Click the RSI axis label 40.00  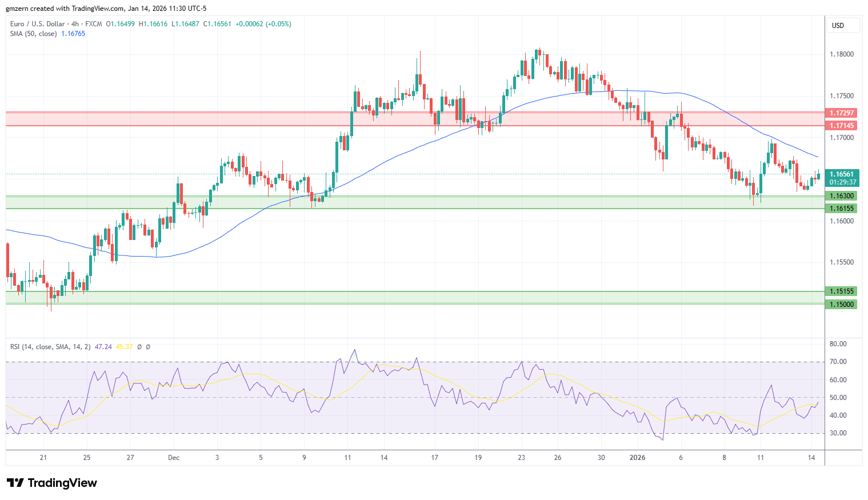pyautogui.click(x=838, y=415)
